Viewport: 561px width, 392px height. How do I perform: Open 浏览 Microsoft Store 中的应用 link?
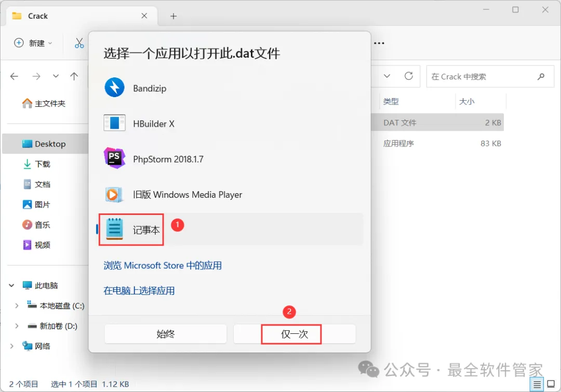pyautogui.click(x=163, y=265)
